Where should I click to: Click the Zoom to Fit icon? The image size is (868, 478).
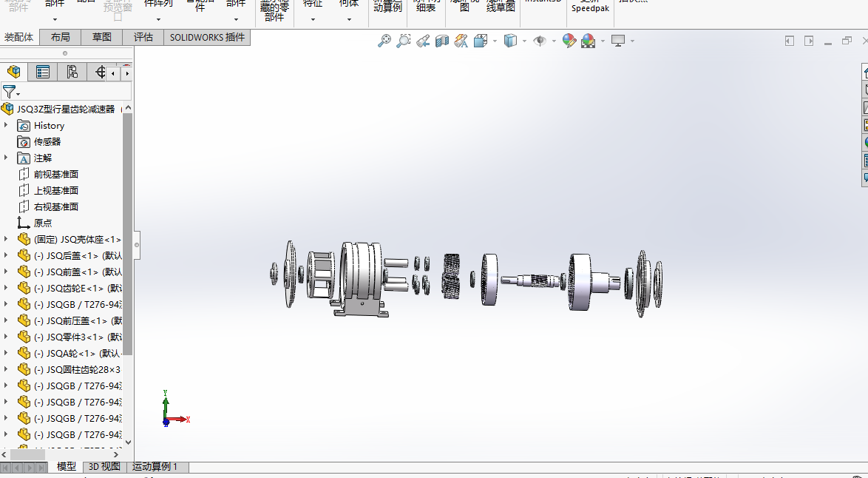click(x=384, y=41)
